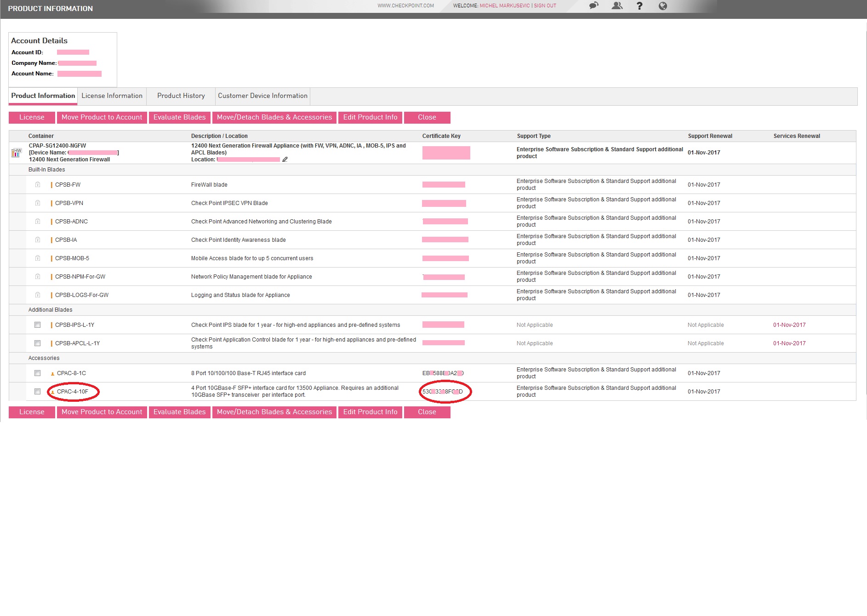Click the Certificate Key column header

441,136
